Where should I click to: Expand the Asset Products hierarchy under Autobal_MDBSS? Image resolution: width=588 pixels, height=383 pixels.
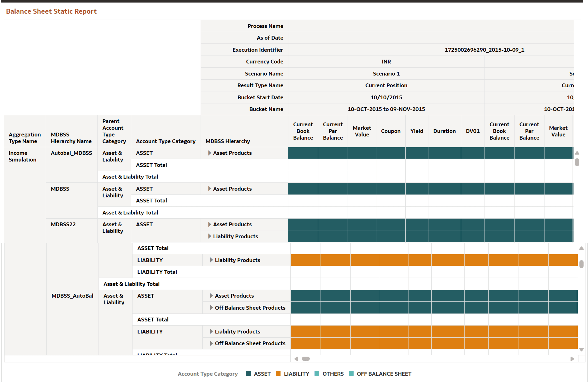pyautogui.click(x=210, y=153)
